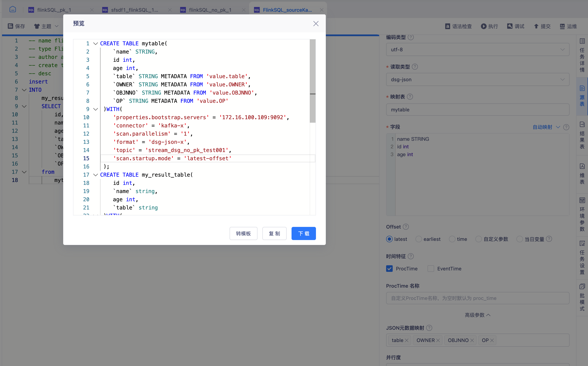Screen dimensions: 588x366
Task: Open the source table (源表) sidebar icon
Action: coord(582,88)
